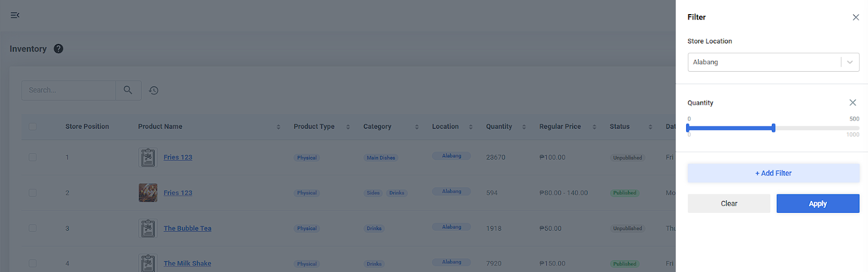Open The Bubble Tea product link
This screenshot has width=868, height=272.
tap(188, 229)
